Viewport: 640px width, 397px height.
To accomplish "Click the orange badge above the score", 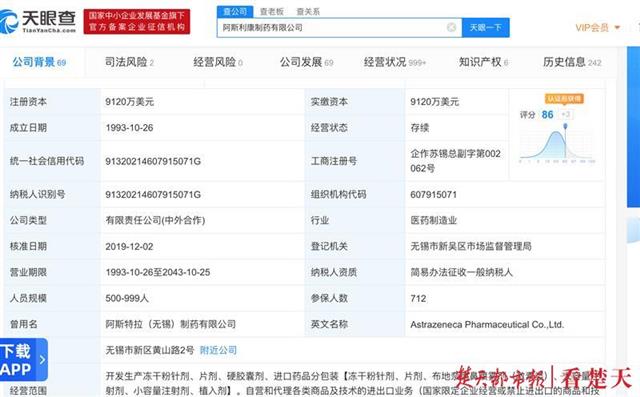I will coord(564,98).
